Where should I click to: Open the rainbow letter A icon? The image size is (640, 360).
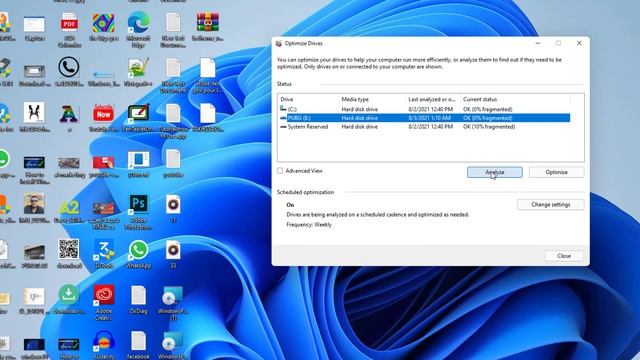pos(69,114)
